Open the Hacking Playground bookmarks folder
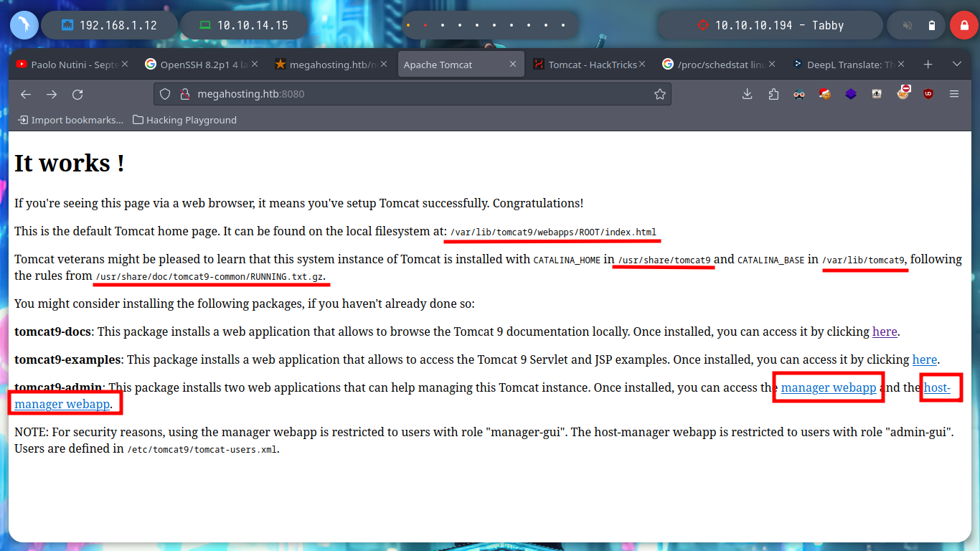 (184, 120)
